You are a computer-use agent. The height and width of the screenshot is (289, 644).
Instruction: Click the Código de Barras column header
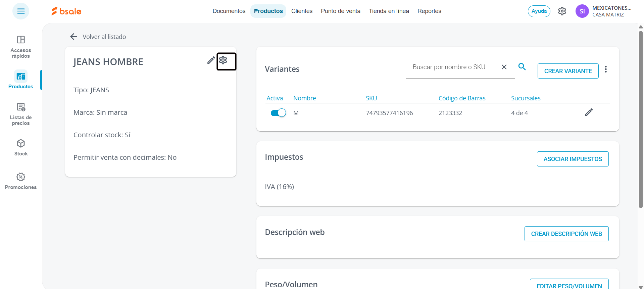pyautogui.click(x=462, y=98)
